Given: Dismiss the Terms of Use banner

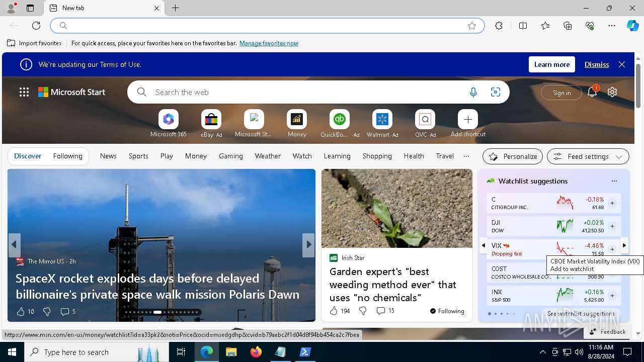Looking at the screenshot, I should coord(597,64).
